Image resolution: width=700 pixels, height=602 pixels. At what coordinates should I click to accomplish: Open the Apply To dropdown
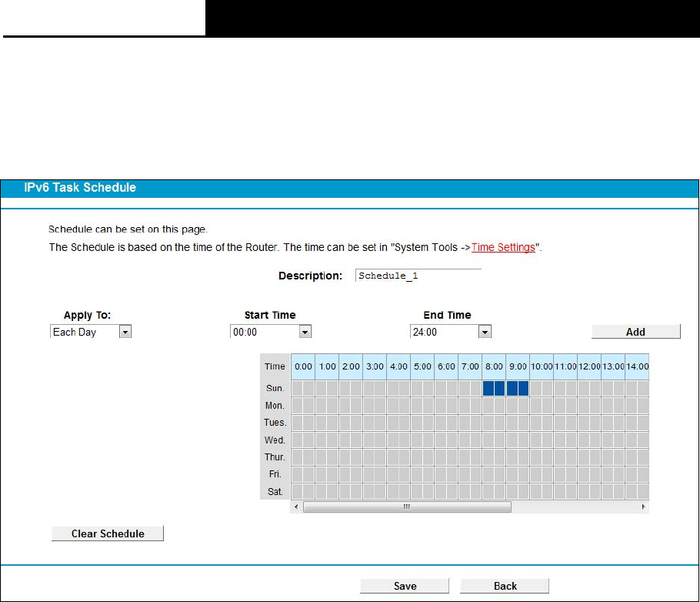[x=91, y=332]
